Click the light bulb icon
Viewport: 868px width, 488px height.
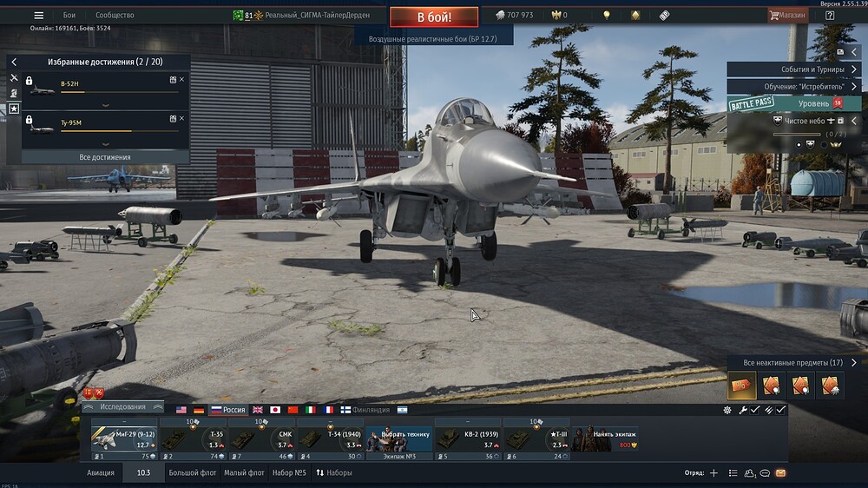(607, 15)
